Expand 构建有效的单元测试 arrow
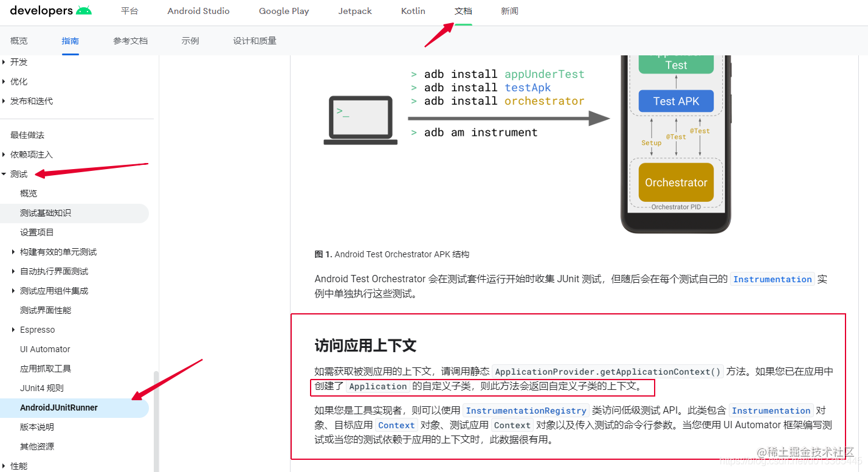Screen dimensions: 868x472 (14, 252)
